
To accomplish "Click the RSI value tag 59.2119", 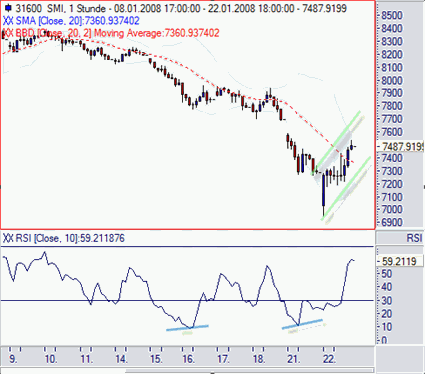I will coord(399,261).
